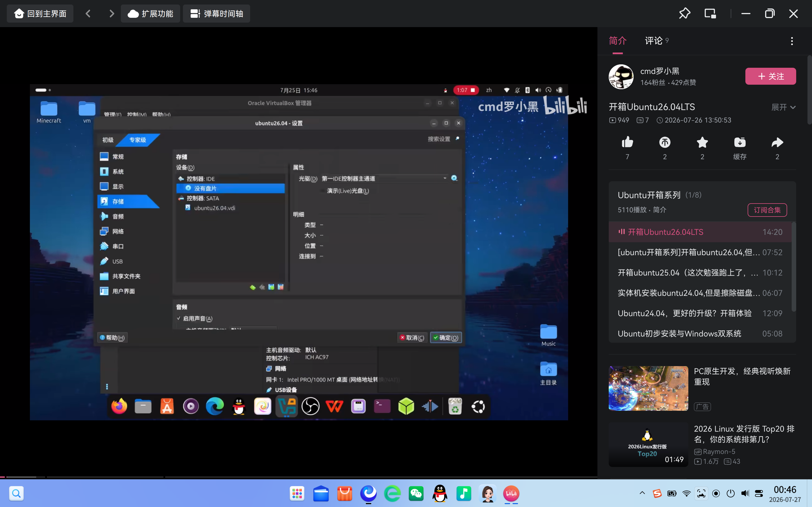The height and width of the screenshot is (507, 812).
Task: Click the coin donate icon
Action: click(x=665, y=143)
